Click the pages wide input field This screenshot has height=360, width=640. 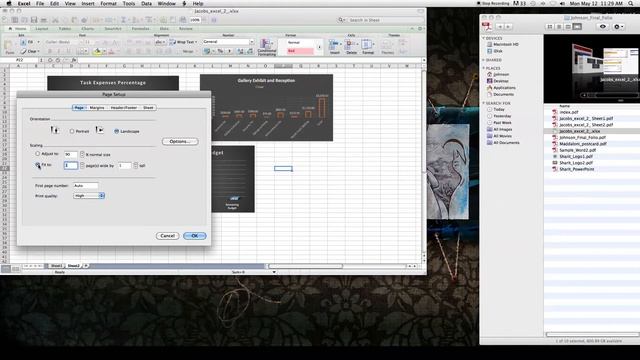pos(71,165)
